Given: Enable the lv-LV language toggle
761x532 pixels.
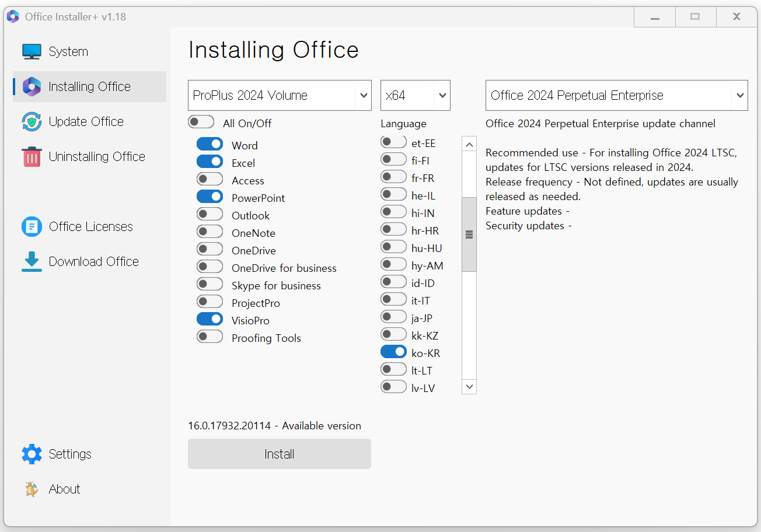Looking at the screenshot, I should point(393,386).
